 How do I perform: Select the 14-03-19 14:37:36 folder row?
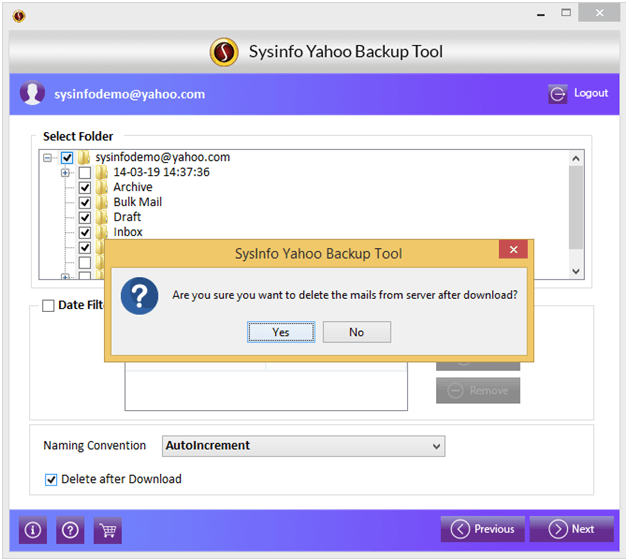coord(161,172)
